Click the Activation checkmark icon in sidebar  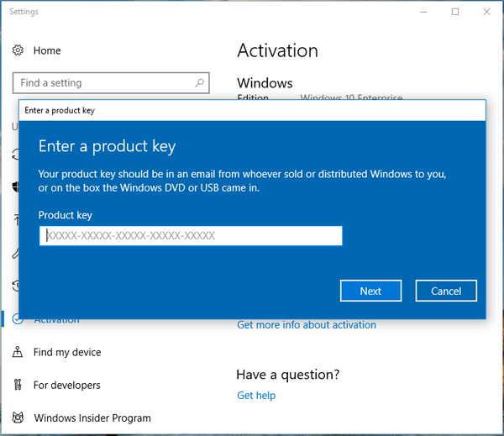pyautogui.click(x=18, y=319)
